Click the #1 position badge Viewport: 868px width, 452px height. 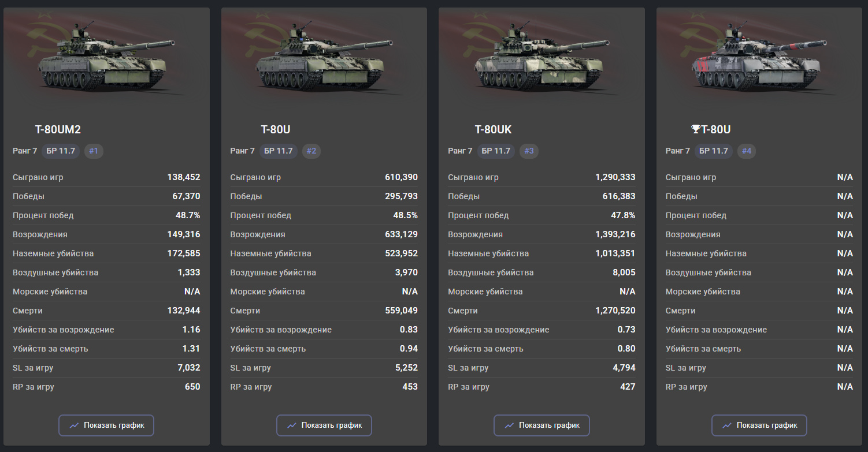pyautogui.click(x=94, y=151)
